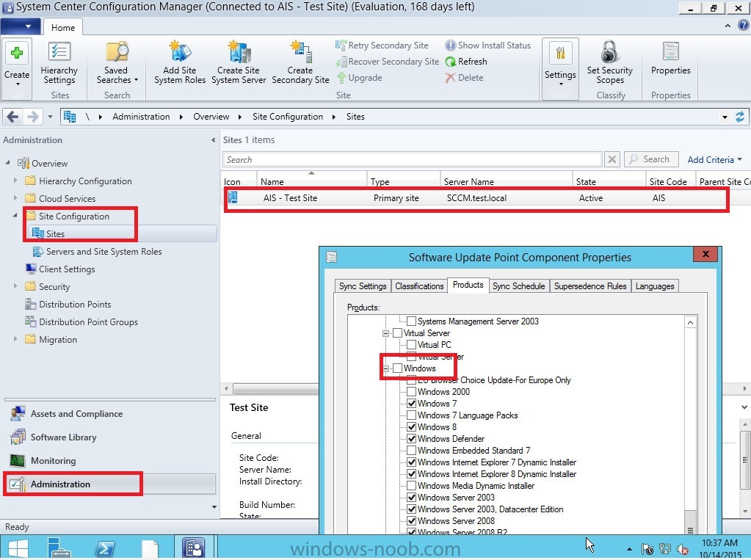751x560 pixels.
Task: Check the Windows 2000 product
Action: click(x=411, y=391)
